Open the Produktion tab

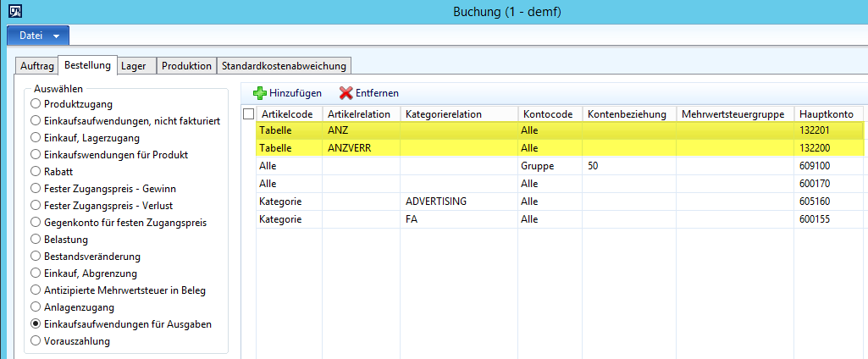[186, 66]
